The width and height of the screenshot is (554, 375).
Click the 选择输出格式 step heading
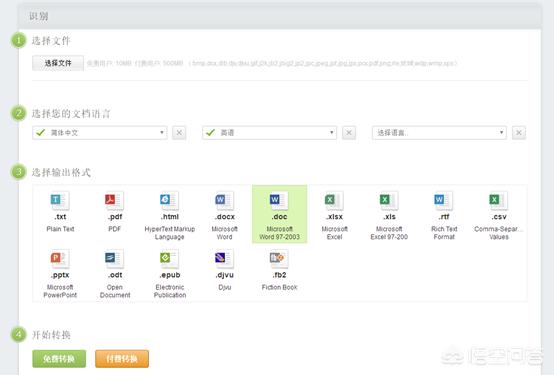[x=61, y=172]
